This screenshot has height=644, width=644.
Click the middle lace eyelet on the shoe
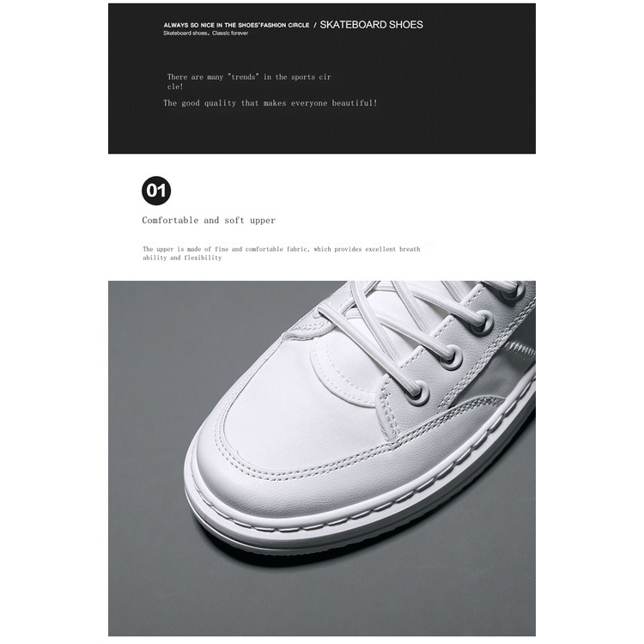pyautogui.click(x=453, y=356)
